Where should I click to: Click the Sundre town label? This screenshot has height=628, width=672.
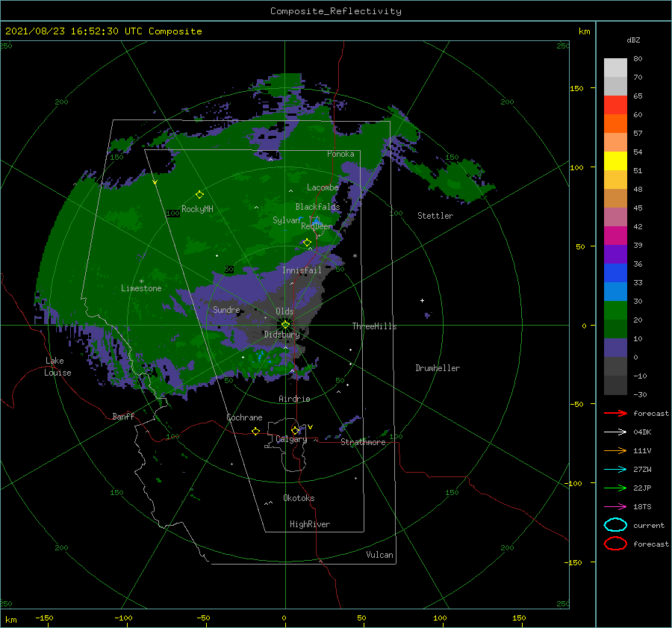[226, 309]
